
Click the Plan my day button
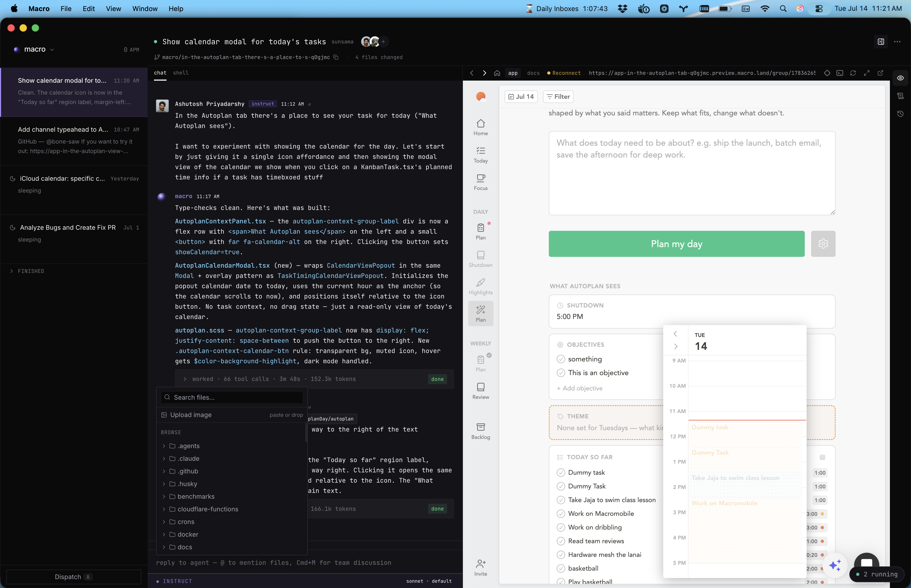pos(676,244)
